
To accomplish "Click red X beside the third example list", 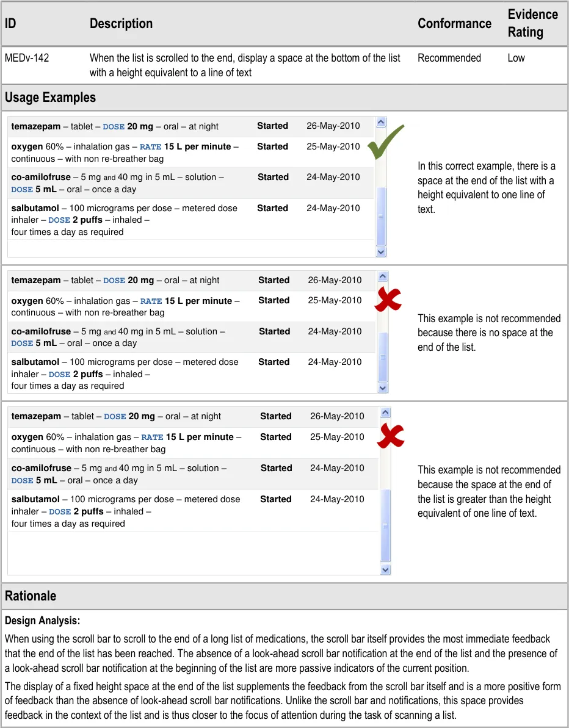I will coord(390,436).
